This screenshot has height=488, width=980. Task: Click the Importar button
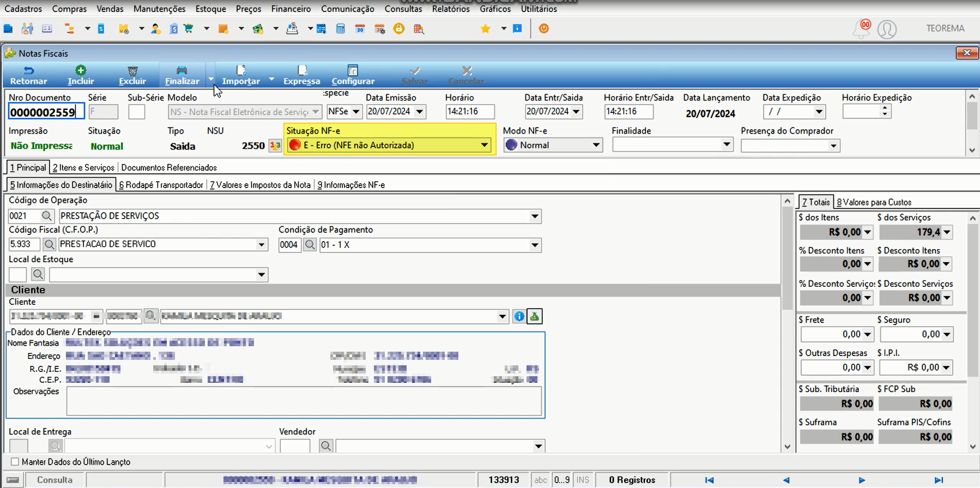[241, 75]
